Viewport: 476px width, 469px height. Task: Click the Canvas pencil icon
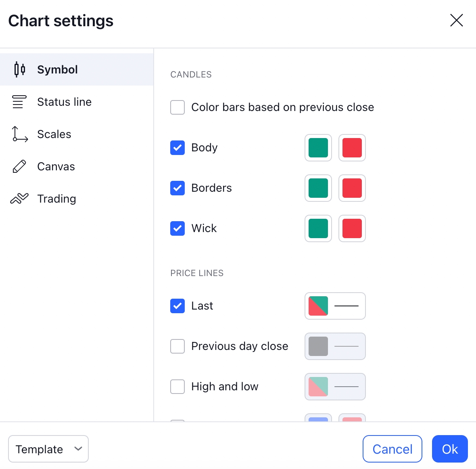click(19, 166)
